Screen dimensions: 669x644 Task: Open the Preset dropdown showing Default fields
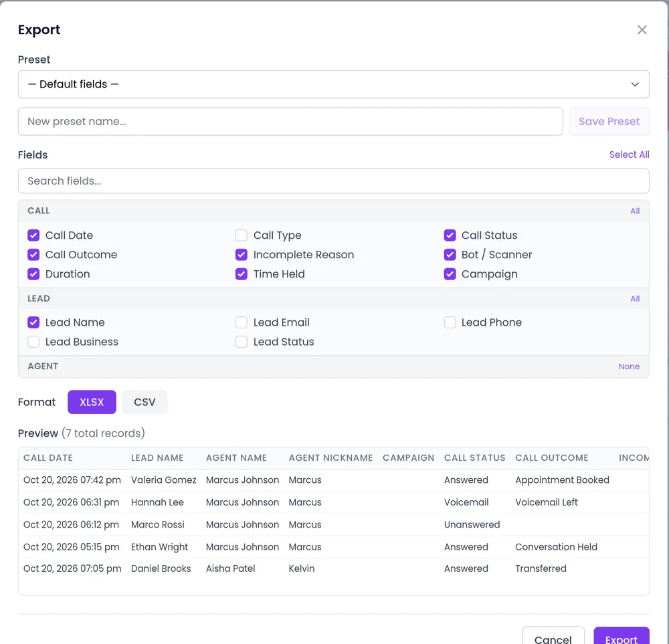point(333,84)
